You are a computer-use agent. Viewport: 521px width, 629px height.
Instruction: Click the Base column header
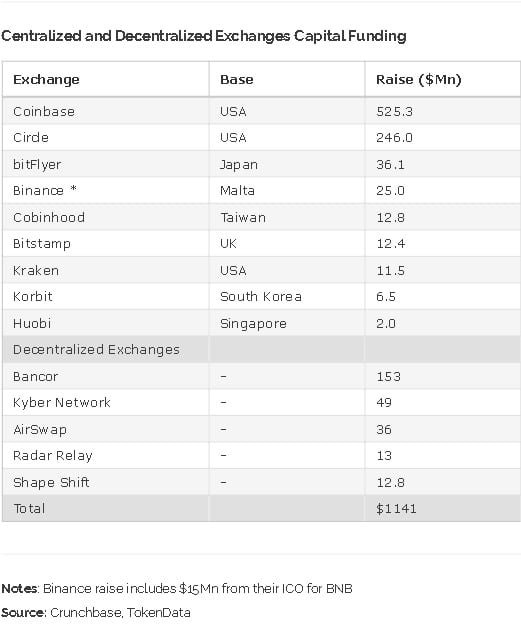(237, 79)
